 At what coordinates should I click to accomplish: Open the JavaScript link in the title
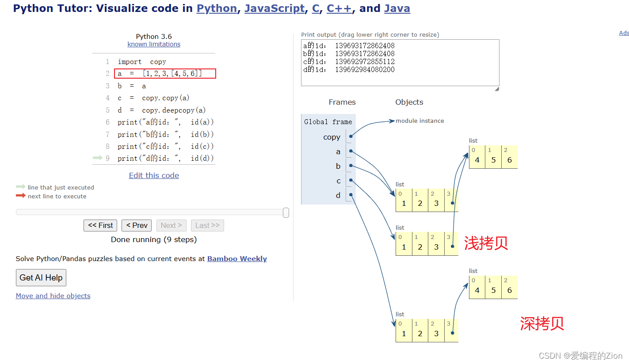tap(274, 8)
